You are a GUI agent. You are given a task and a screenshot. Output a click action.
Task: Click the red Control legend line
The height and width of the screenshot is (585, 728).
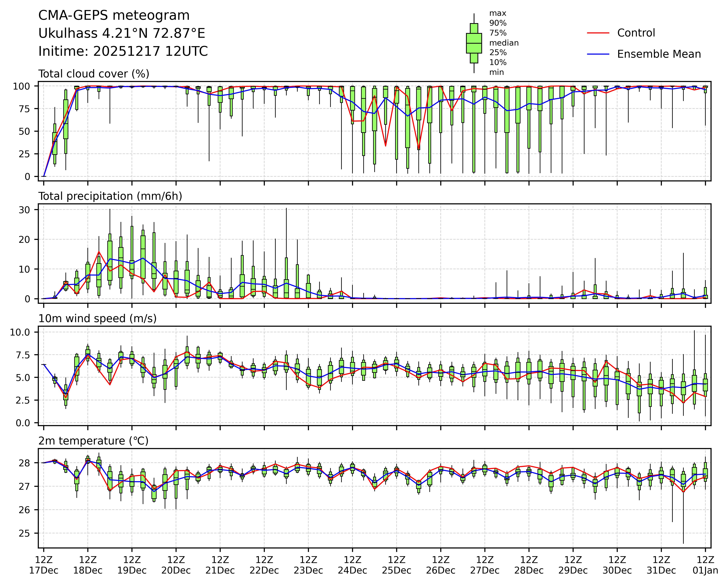tap(598, 33)
